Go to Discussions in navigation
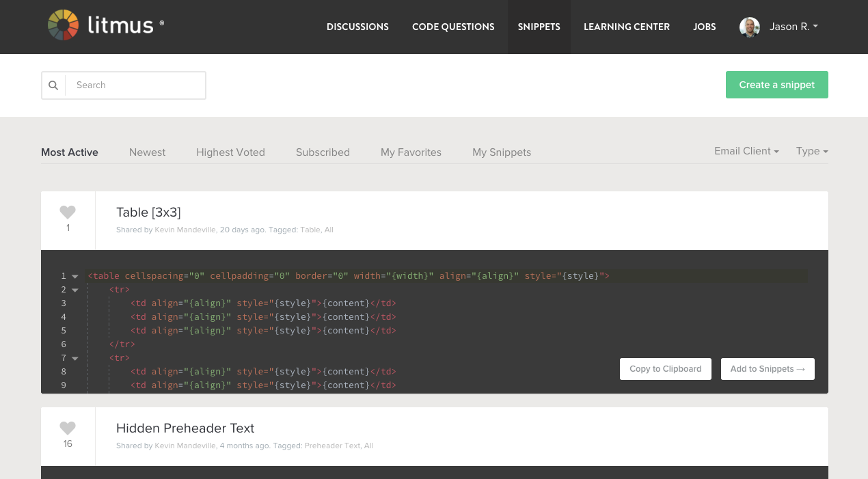The width and height of the screenshot is (868, 479). (x=357, y=27)
